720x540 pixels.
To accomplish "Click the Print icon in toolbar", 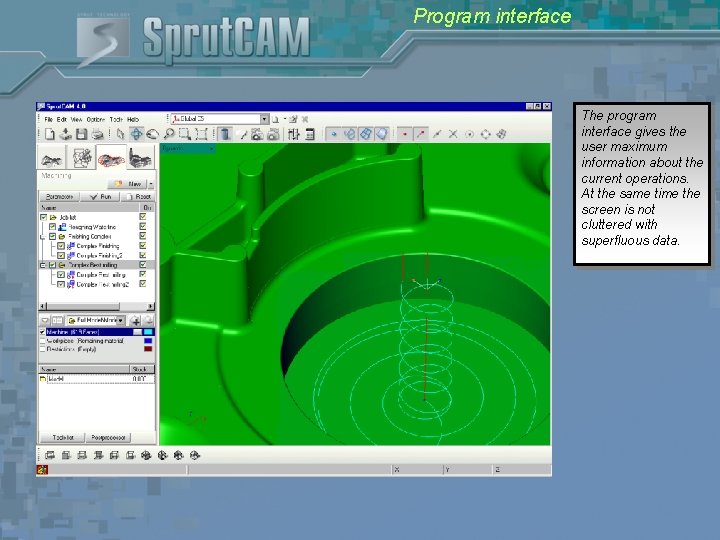I will tap(97, 134).
